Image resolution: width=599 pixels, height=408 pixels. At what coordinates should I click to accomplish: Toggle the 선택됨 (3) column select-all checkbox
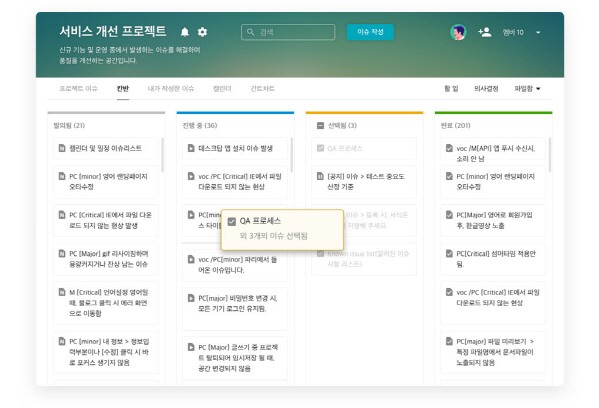(321, 125)
